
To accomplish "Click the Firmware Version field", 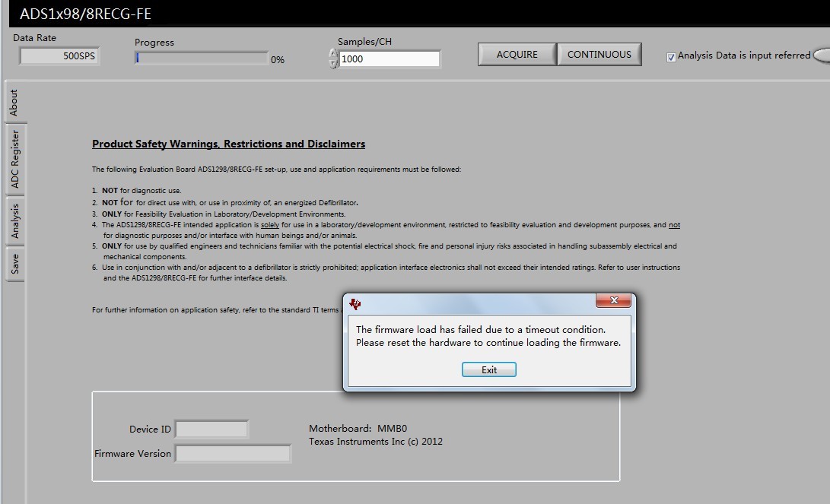I will pos(233,454).
